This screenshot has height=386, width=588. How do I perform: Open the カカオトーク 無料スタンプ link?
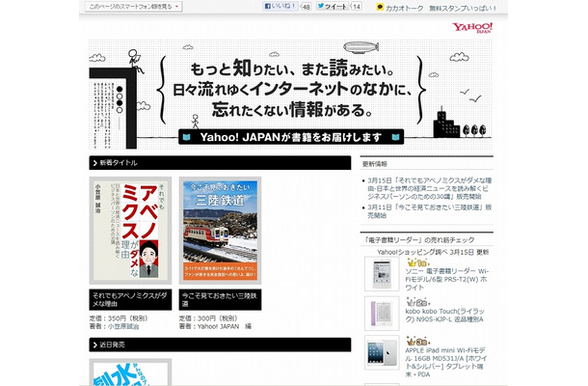441,8
